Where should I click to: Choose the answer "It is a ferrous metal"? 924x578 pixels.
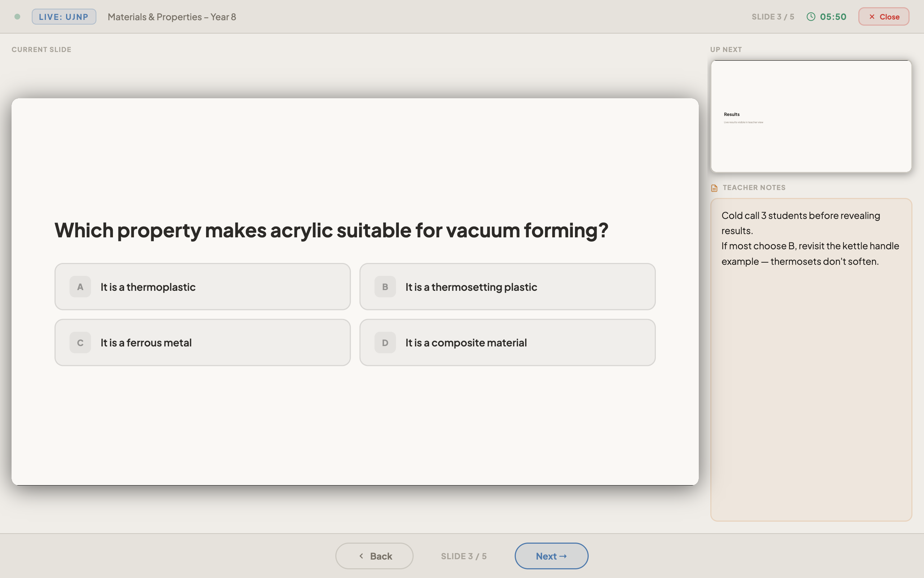(202, 342)
